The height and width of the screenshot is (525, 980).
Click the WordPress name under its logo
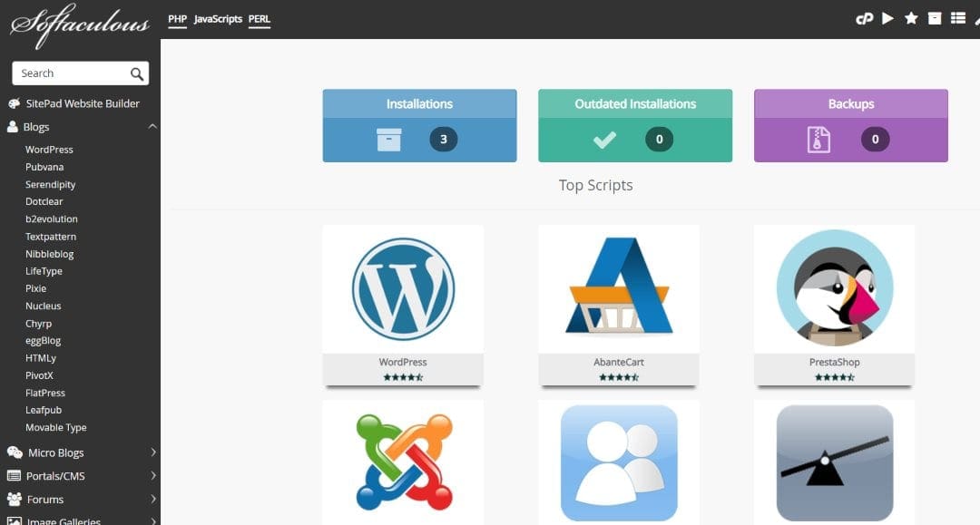click(403, 362)
